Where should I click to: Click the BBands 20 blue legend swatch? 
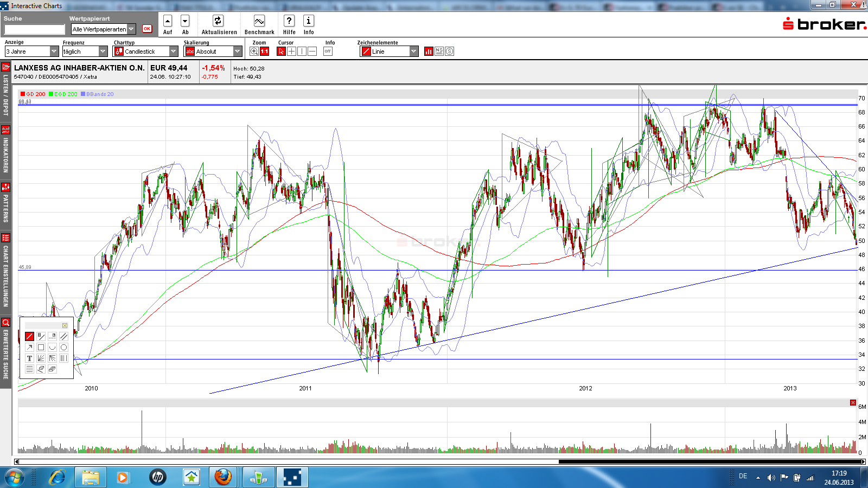(x=83, y=94)
